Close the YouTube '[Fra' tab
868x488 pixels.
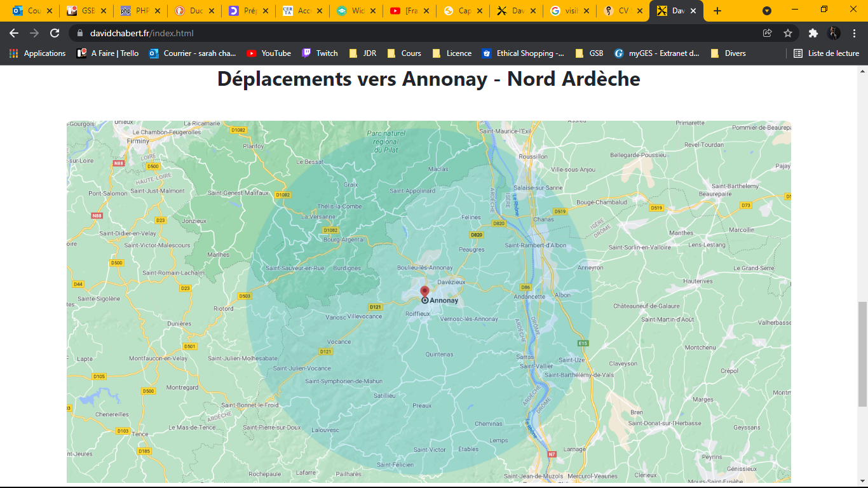[428, 11]
